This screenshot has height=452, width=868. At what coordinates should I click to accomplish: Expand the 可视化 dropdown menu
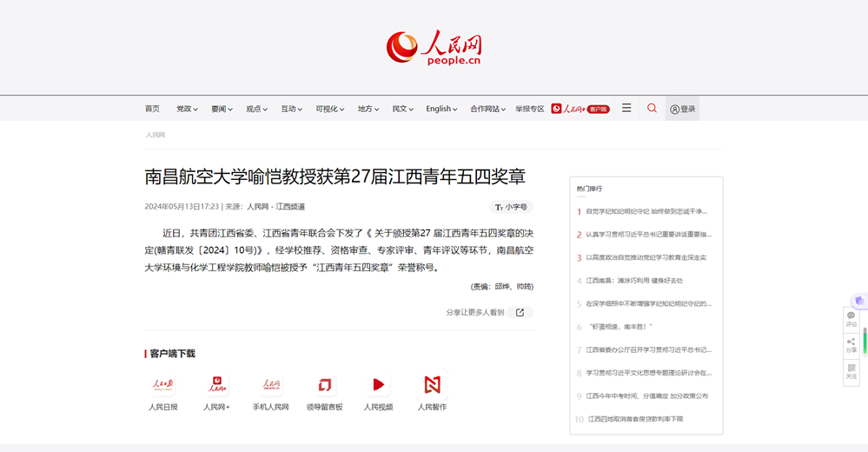pyautogui.click(x=330, y=110)
